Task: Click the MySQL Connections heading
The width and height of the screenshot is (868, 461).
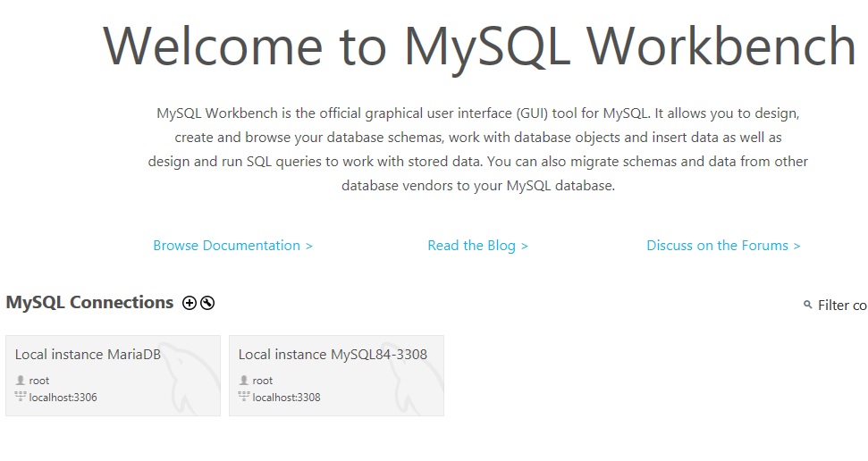Action: (x=89, y=302)
